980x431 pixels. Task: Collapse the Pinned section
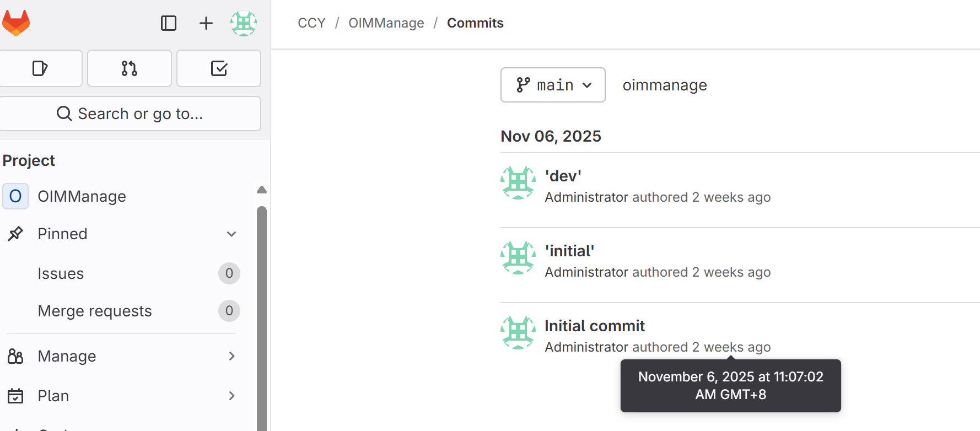[231, 234]
